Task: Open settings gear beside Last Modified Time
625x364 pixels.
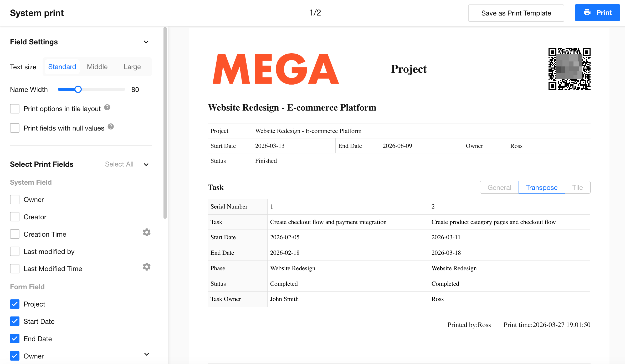Action: (x=146, y=267)
